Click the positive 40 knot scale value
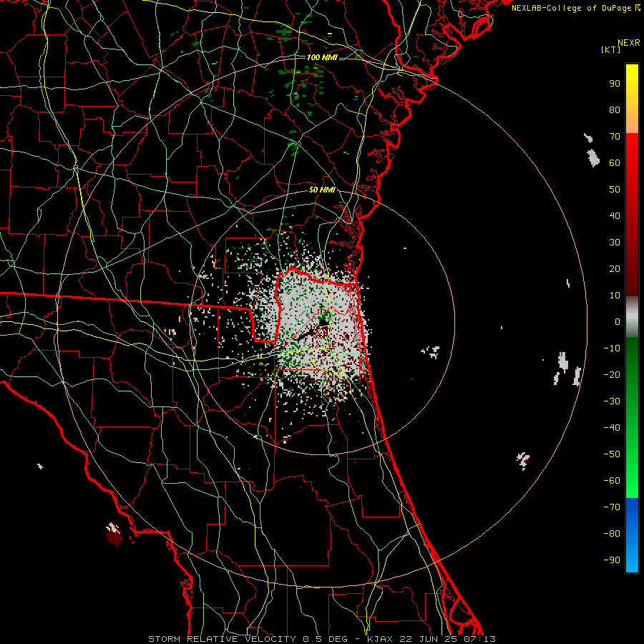 coord(615,215)
